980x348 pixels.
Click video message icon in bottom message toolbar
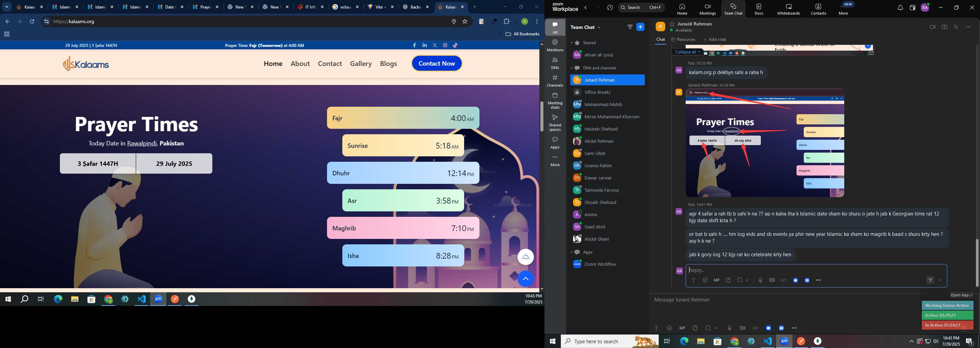[x=742, y=328]
